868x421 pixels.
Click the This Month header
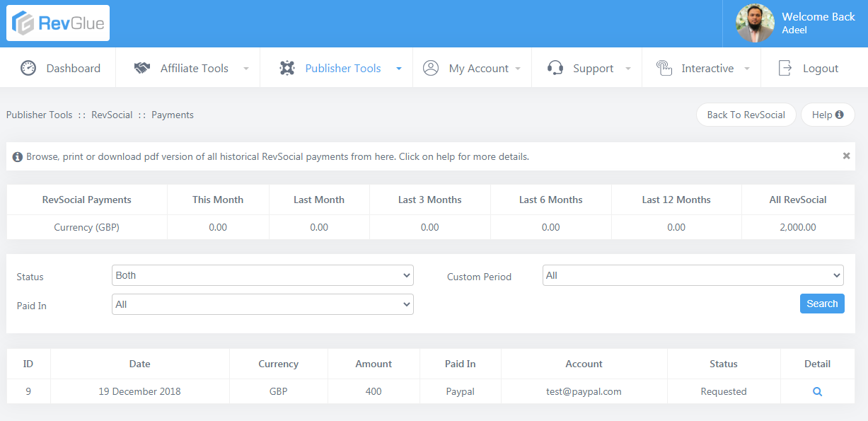pyautogui.click(x=218, y=200)
